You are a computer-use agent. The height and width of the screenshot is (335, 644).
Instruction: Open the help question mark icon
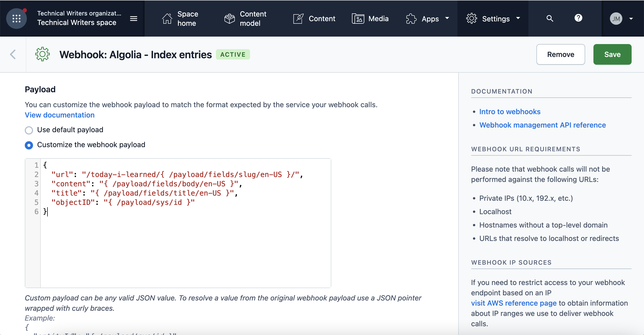[578, 18]
